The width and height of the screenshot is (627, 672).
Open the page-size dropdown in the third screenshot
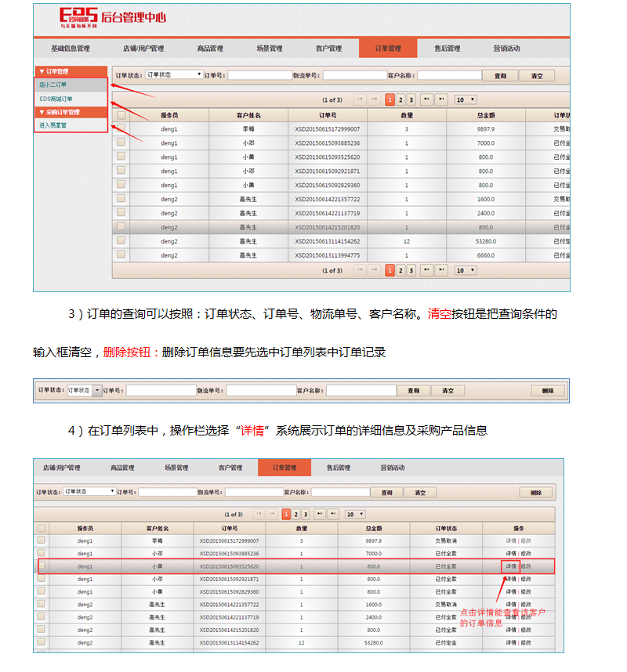355,514
